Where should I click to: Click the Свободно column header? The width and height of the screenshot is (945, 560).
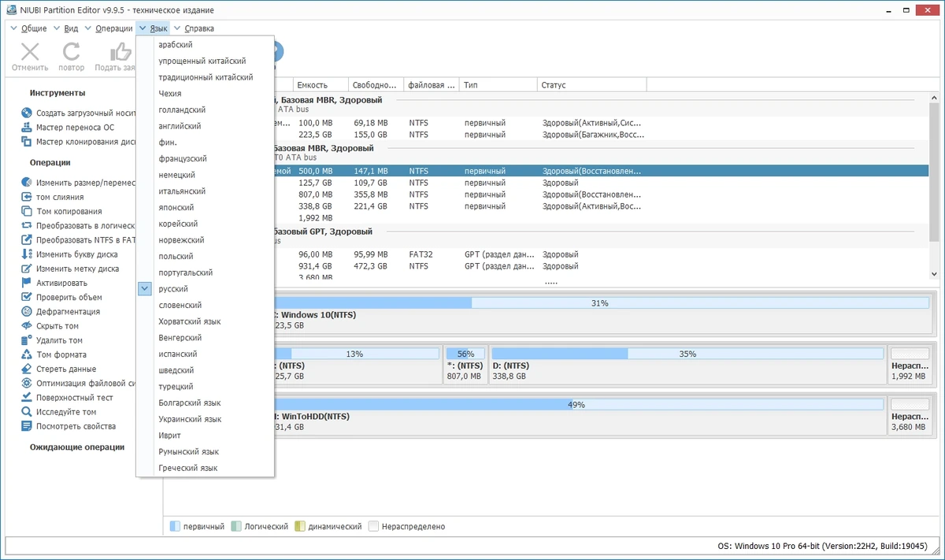point(376,84)
